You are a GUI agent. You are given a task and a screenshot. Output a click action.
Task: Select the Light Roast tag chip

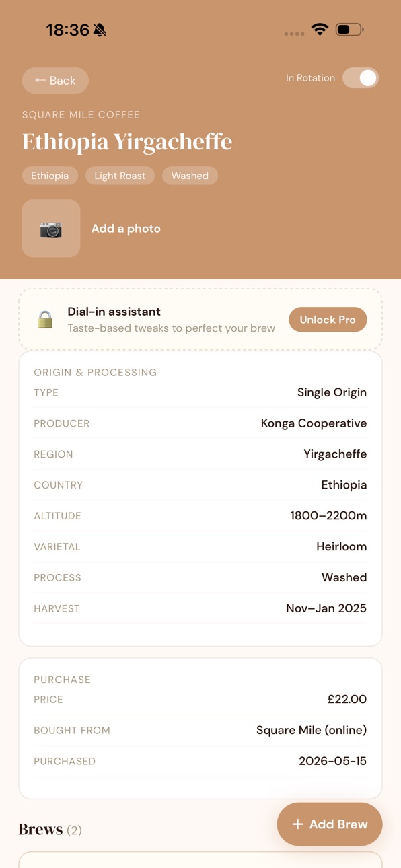click(120, 176)
